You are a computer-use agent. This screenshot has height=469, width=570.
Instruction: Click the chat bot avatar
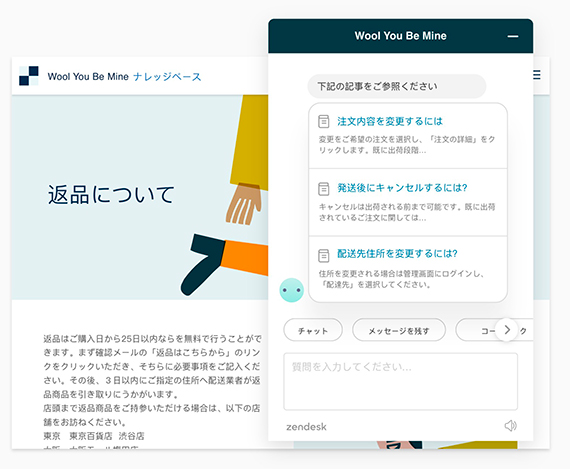292,290
